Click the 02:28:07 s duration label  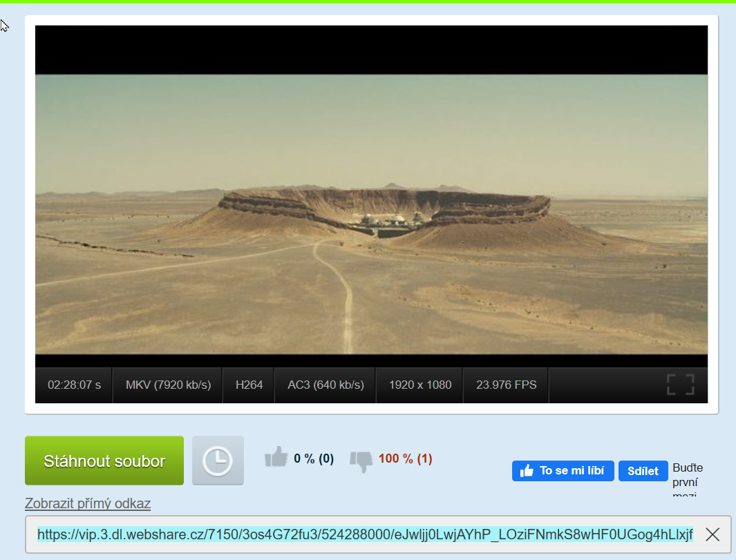click(74, 385)
